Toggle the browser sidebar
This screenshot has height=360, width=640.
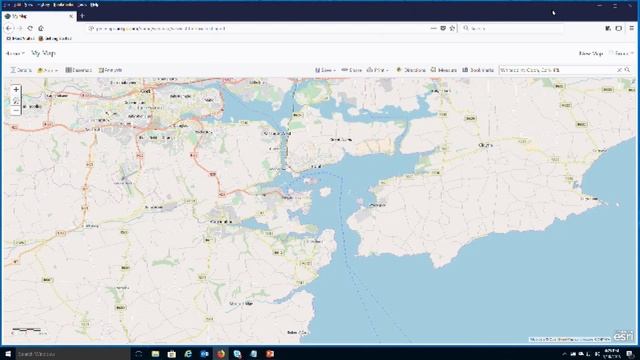[619, 28]
